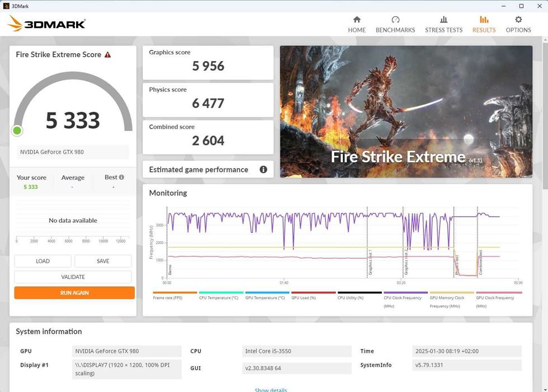Open the Benchmarks gauge icon
Viewport: 548px width, 392px height.
click(395, 20)
